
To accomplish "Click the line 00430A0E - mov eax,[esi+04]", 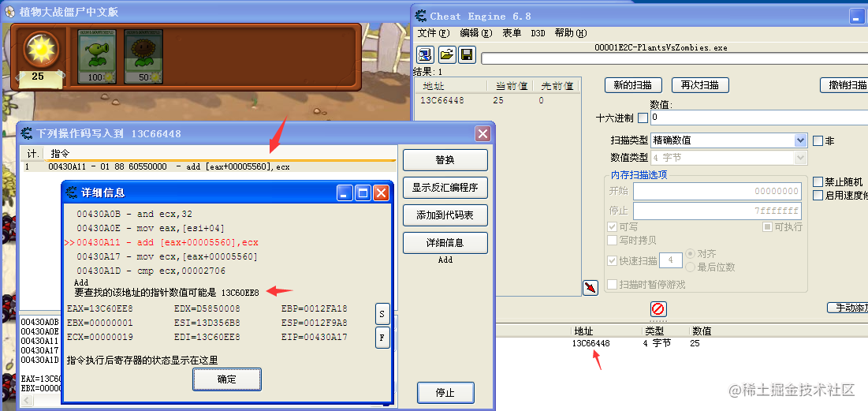I will (151, 228).
